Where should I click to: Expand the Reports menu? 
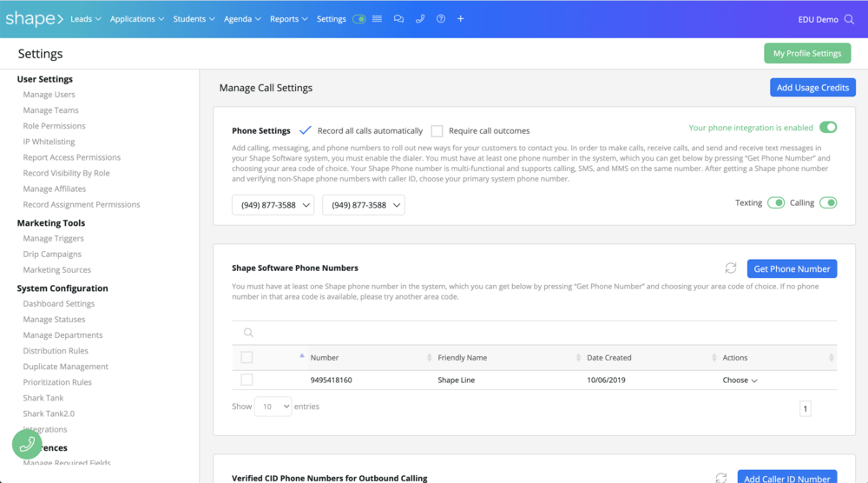(x=288, y=19)
